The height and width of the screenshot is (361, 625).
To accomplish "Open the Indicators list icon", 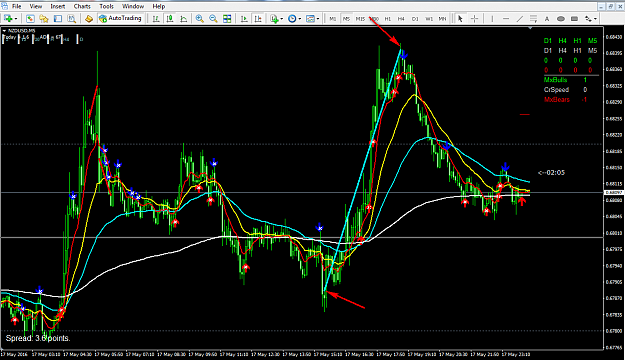I will click(274, 18).
